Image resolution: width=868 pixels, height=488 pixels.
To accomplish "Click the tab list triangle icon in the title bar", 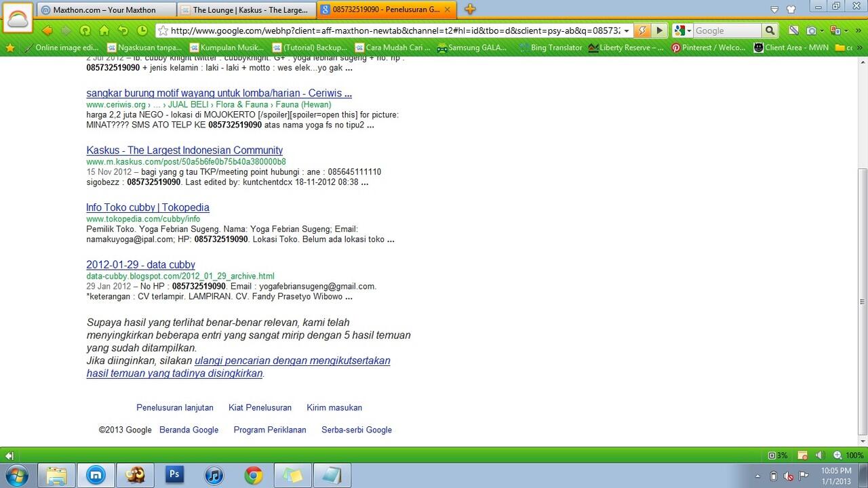I will [x=774, y=9].
